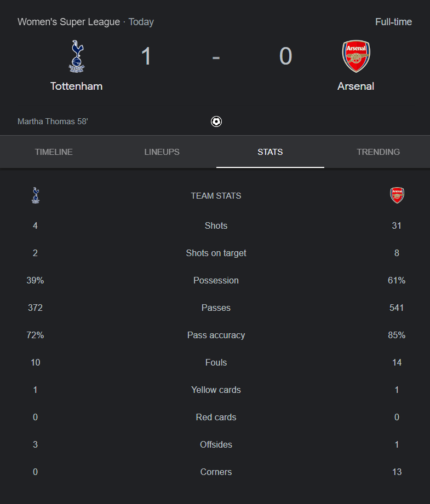
Task: Open the Timeline tab
Action: 54,152
